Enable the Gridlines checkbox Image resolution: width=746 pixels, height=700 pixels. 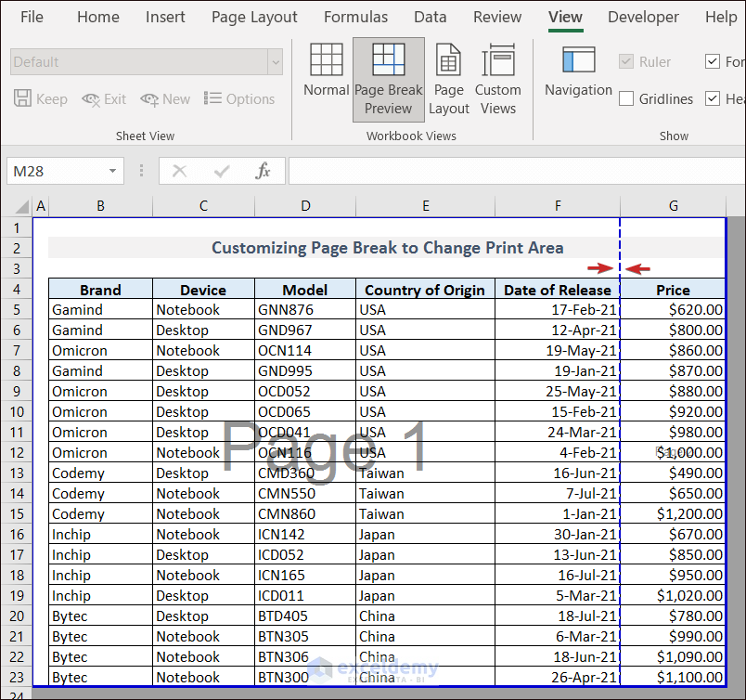[x=626, y=99]
